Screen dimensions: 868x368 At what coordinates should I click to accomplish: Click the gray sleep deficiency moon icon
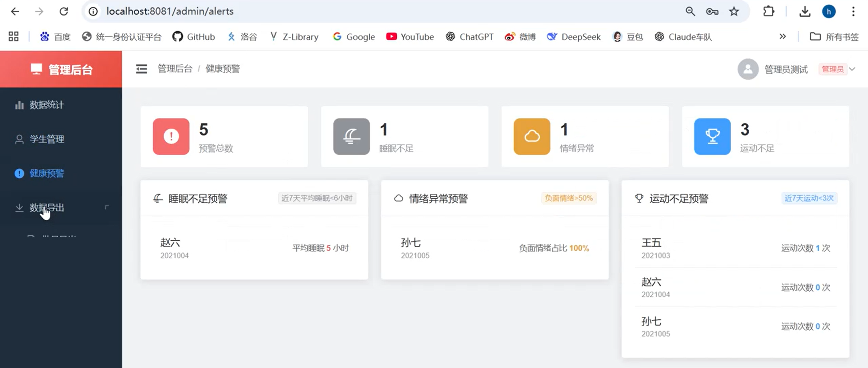coord(351,136)
